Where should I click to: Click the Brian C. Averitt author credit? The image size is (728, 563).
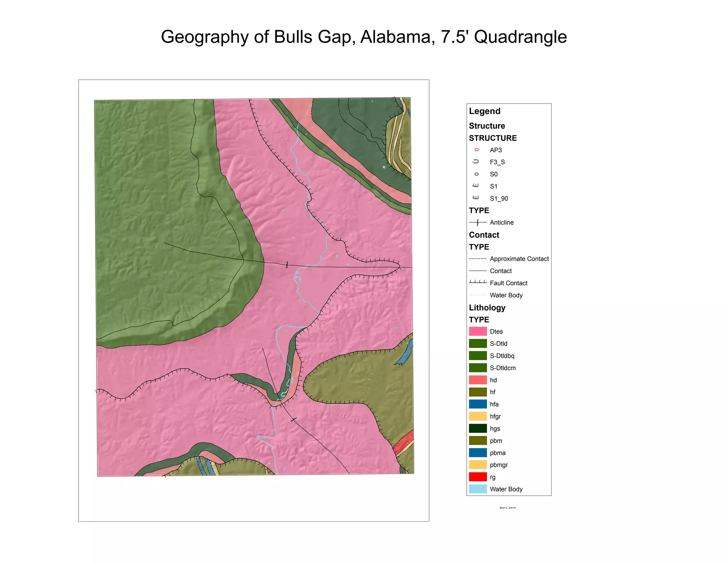(x=508, y=508)
